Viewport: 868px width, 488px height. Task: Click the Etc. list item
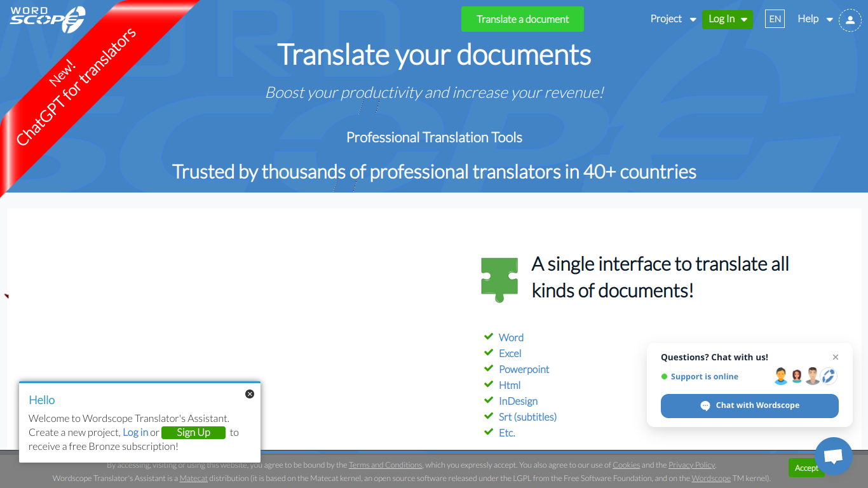pos(507,433)
